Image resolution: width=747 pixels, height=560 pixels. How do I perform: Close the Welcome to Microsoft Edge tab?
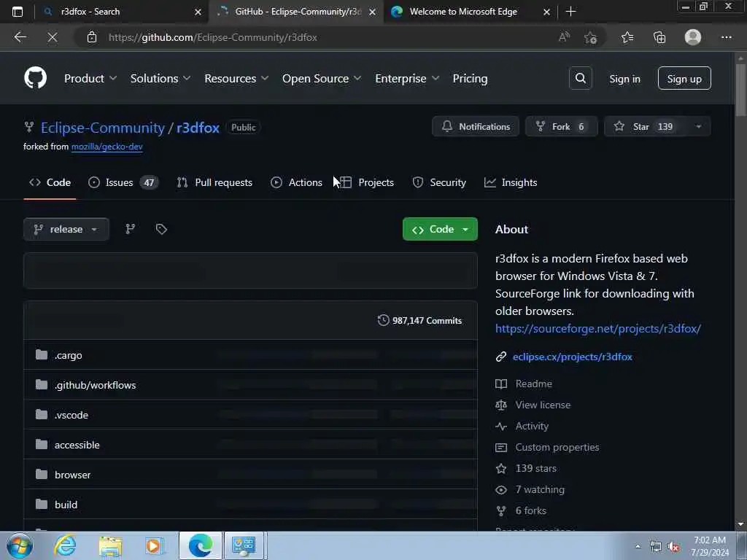click(x=547, y=12)
